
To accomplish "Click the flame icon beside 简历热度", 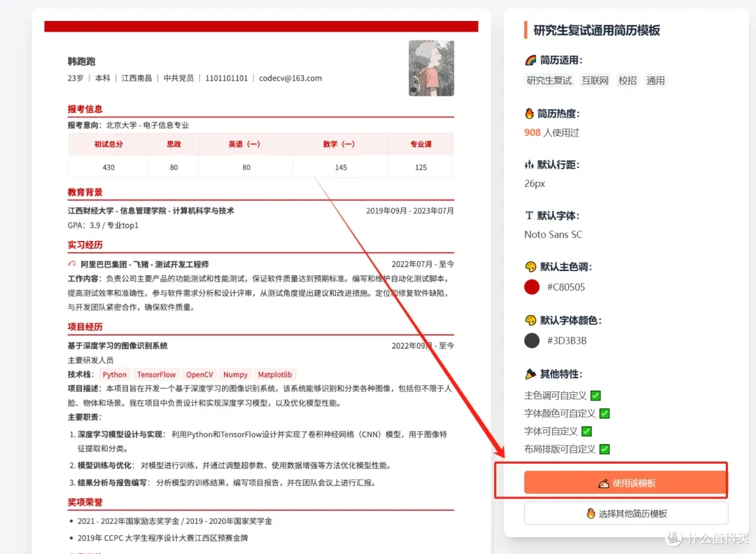I will 529,114.
